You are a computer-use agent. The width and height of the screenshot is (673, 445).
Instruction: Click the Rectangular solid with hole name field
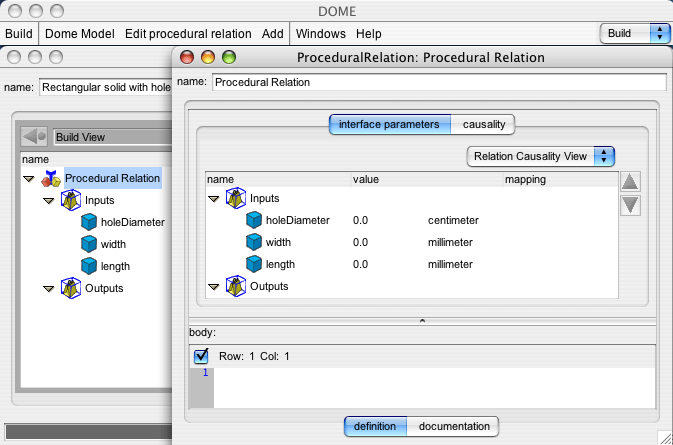point(106,87)
